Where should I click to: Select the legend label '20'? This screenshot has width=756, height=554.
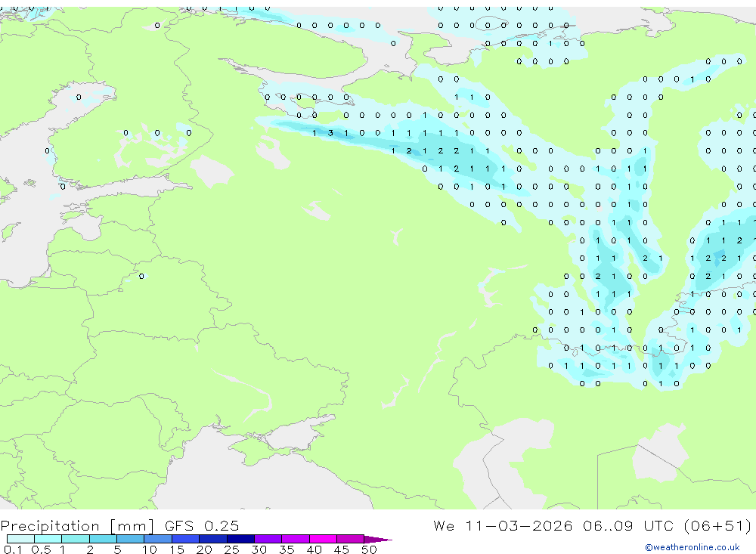[204, 549]
